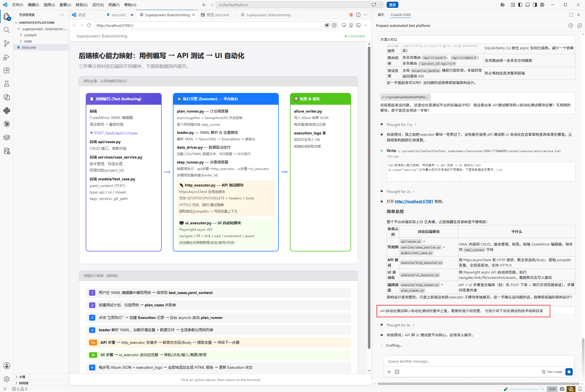Toggle the bottom panel layout
This screenshot has width=585, height=392.
[x=528, y=5]
